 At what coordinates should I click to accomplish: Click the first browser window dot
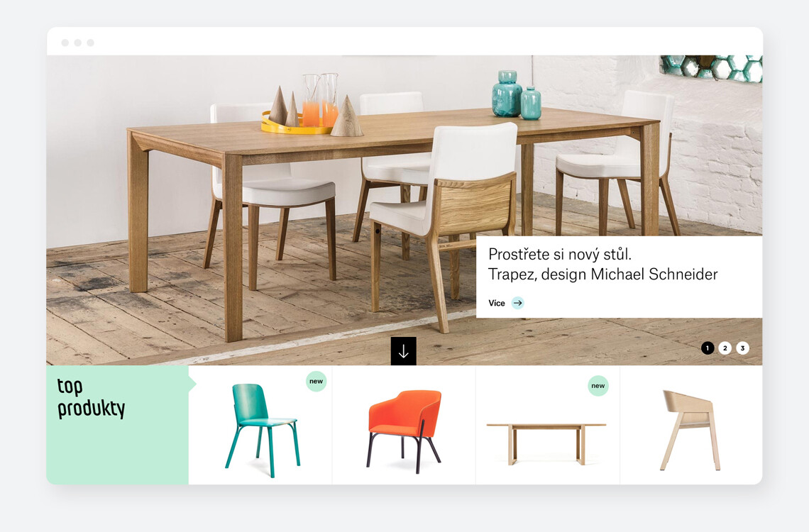[65, 43]
